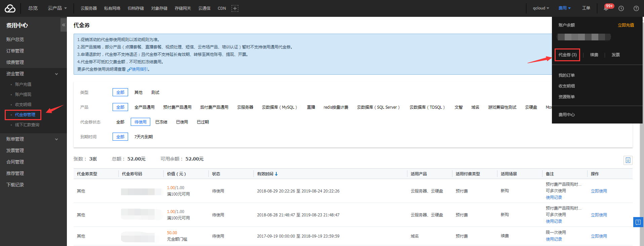Open 云通信 in top navigation
Image resolution: width=644 pixels, height=246 pixels.
pyautogui.click(x=204, y=8)
